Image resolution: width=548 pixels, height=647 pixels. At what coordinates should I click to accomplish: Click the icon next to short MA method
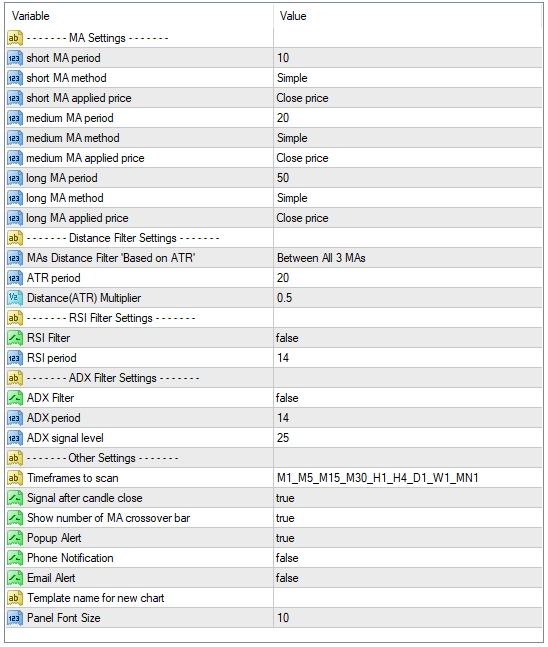(14, 78)
